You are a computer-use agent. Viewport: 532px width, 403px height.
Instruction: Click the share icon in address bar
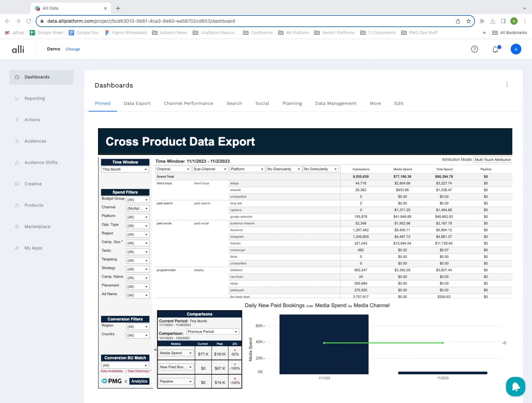point(458,21)
